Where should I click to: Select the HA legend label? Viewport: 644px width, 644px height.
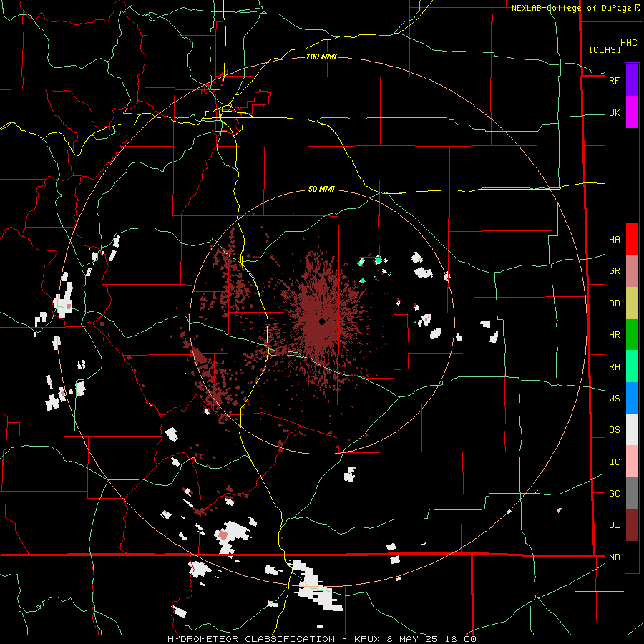[x=615, y=240]
